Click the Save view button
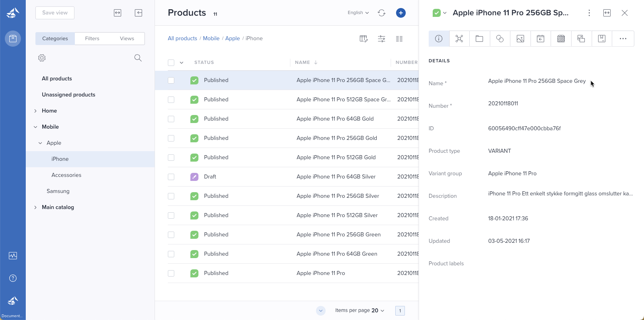Screen dimensions: 644x320 tap(55, 13)
